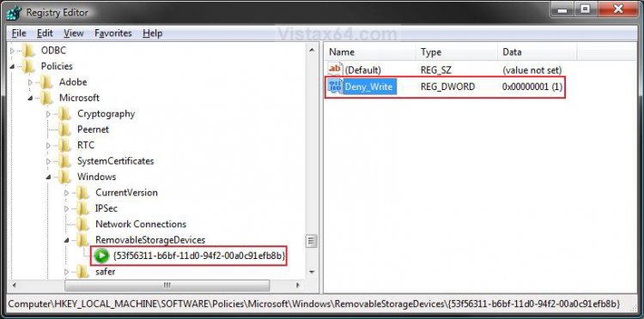This screenshot has width=644, height=319.
Task: Expand the CurrentVersion key
Action: pos(66,193)
